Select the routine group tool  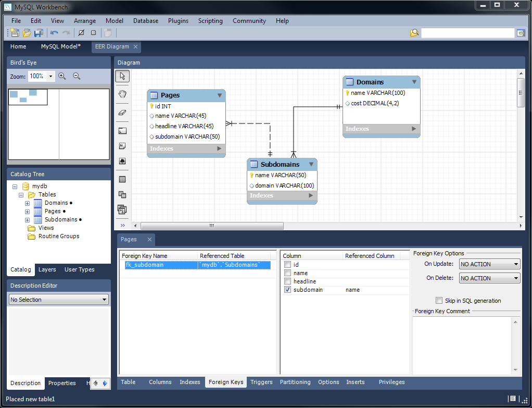(122, 209)
